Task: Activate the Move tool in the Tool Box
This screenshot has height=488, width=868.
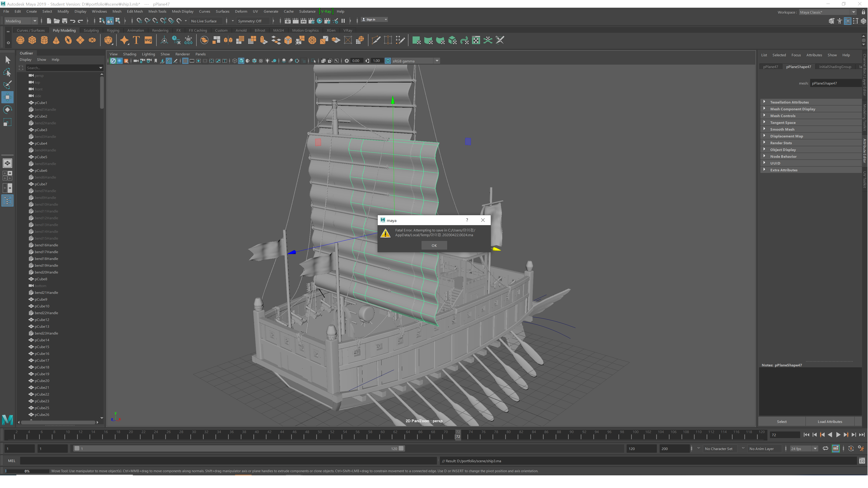Action: coord(7,97)
